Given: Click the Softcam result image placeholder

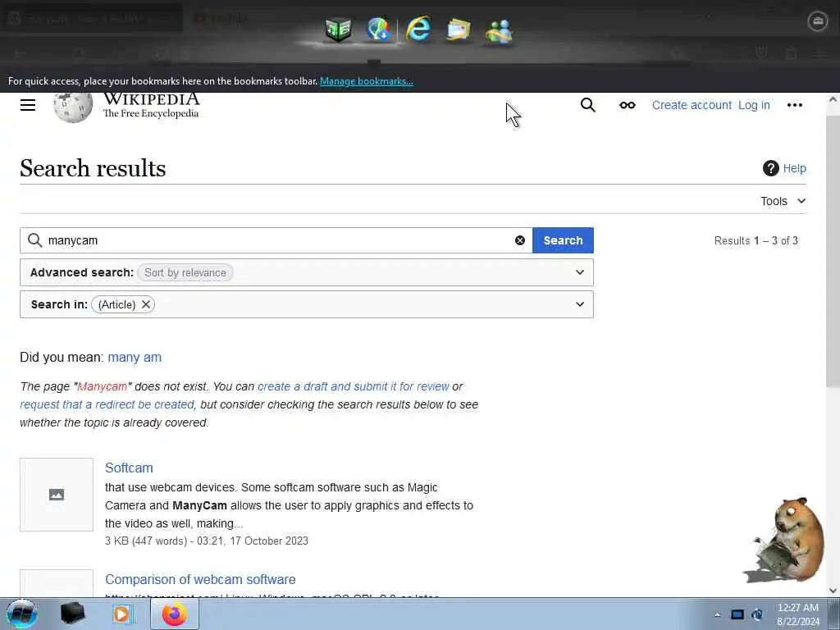Looking at the screenshot, I should click(57, 495).
